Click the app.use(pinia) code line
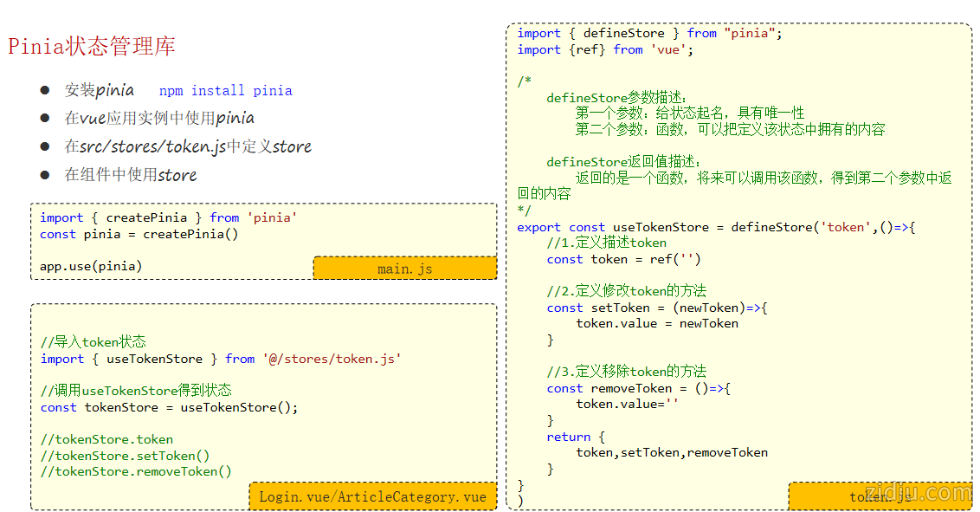Screen dimensions: 980x512 (91, 266)
